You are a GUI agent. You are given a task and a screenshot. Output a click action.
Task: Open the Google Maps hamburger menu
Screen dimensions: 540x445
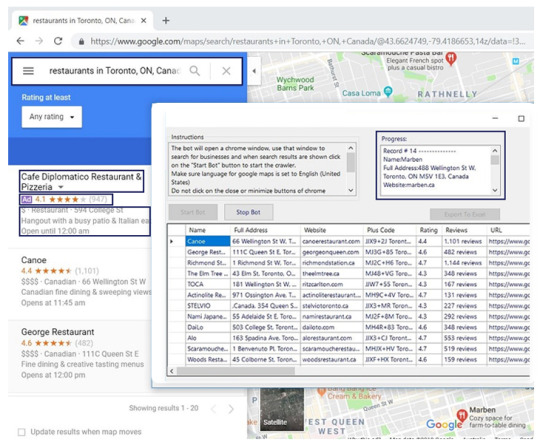28,71
